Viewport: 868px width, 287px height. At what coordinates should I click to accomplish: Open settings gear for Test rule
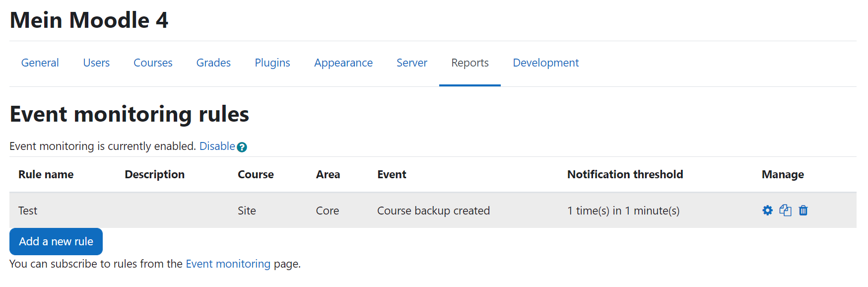767,211
